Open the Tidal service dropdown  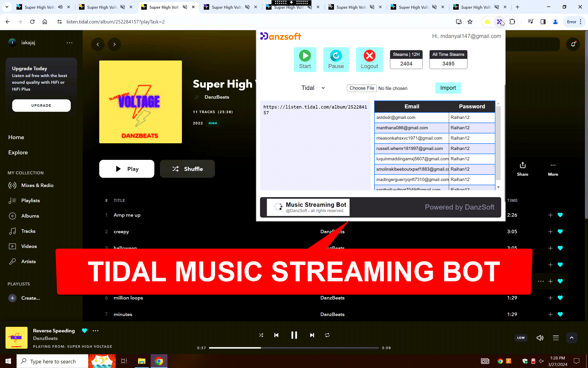coord(313,88)
